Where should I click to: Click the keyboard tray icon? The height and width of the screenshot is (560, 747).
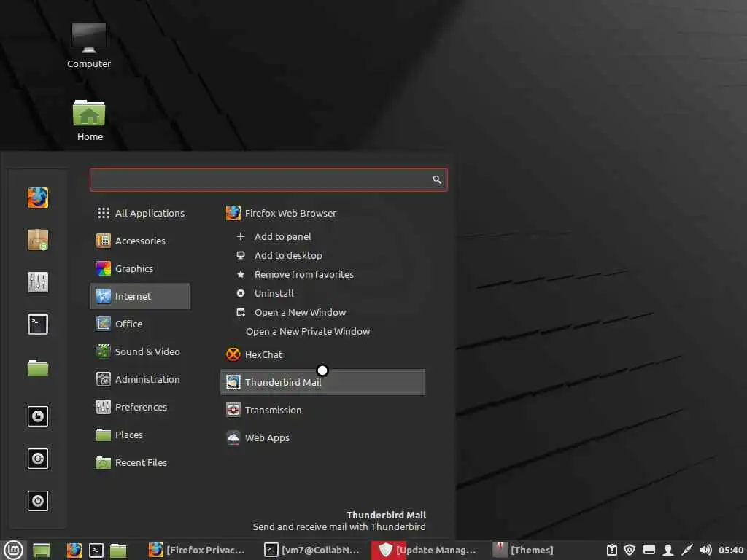coord(649,550)
